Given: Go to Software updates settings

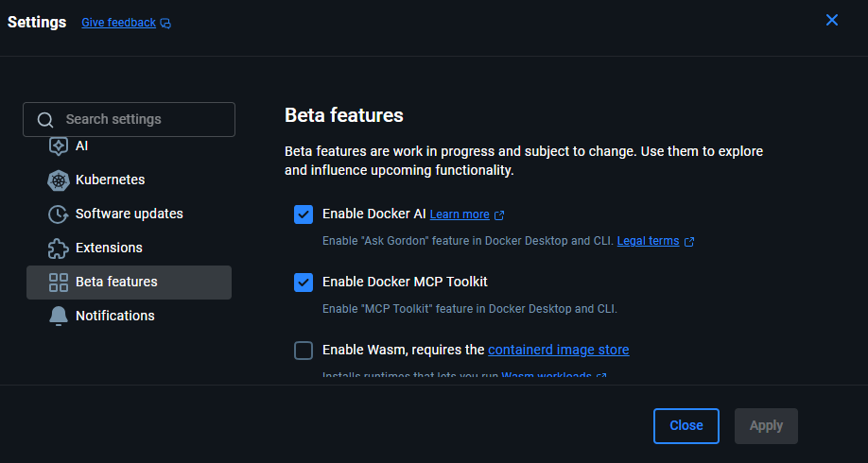Looking at the screenshot, I should 129,214.
